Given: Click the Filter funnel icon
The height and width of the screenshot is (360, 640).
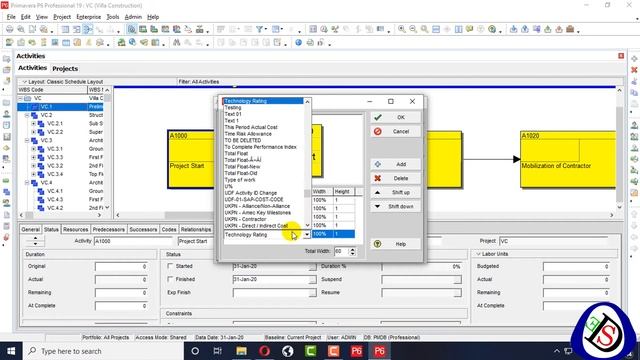Looking at the screenshot, I should [x=259, y=29].
